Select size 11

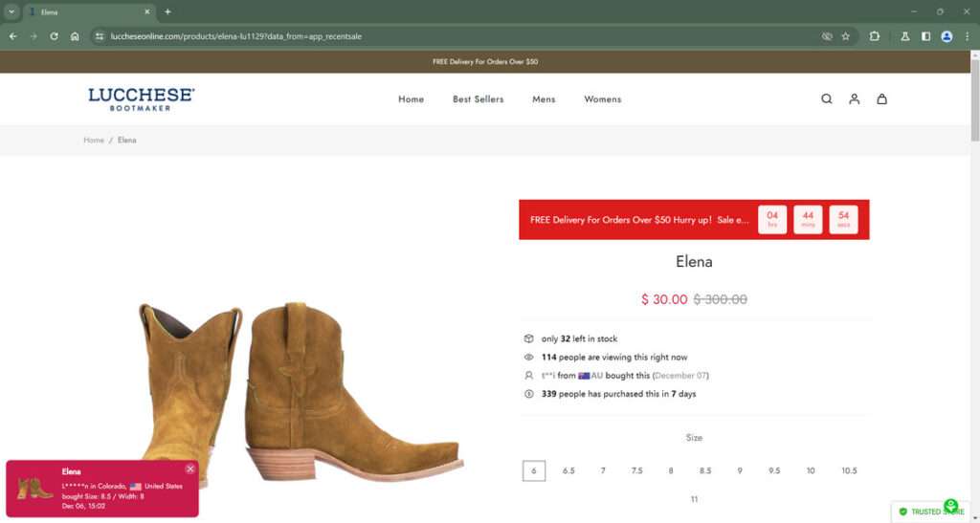click(x=694, y=499)
